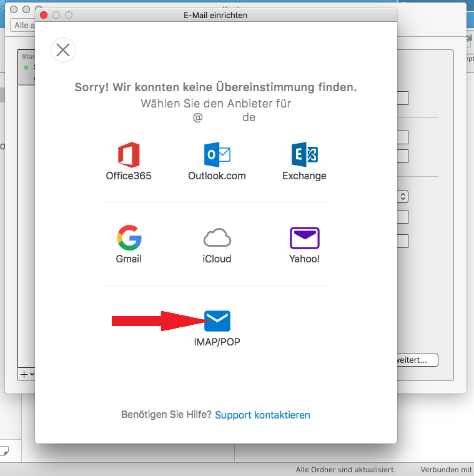Viewport: 474px width, 476px height.
Task: Select the Yahoo! mail icon
Action: click(304, 238)
